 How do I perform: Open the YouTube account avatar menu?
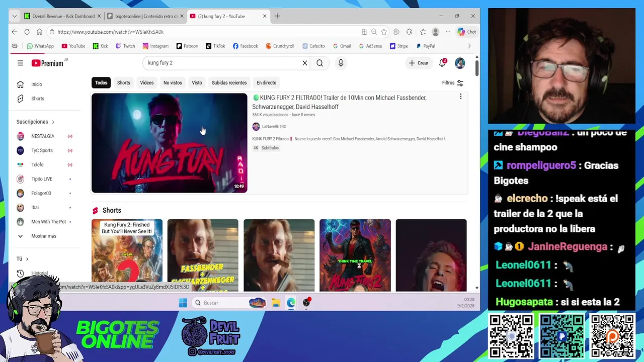pos(460,63)
